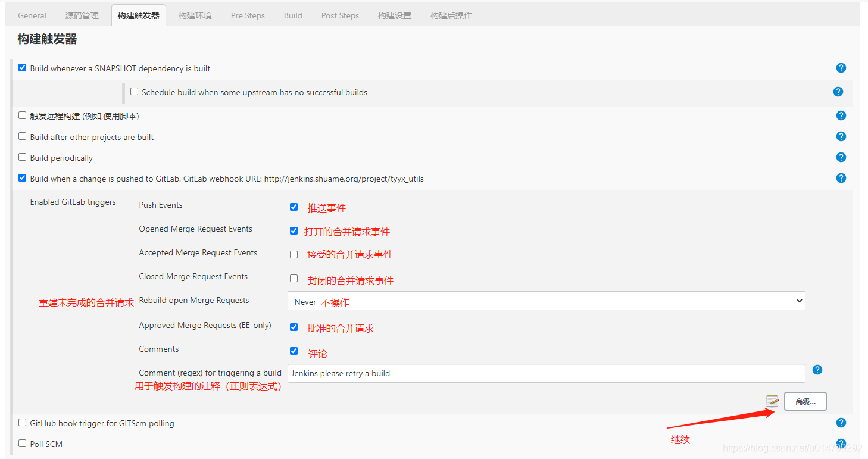The image size is (868, 459).
Task: Open help icon for Build periodically
Action: click(841, 157)
